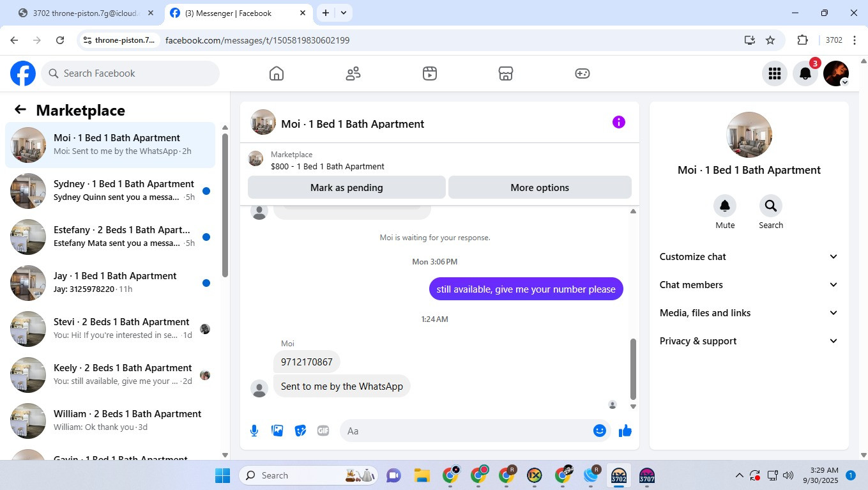Open the 3707 app icon on the taskbar

coord(646,475)
